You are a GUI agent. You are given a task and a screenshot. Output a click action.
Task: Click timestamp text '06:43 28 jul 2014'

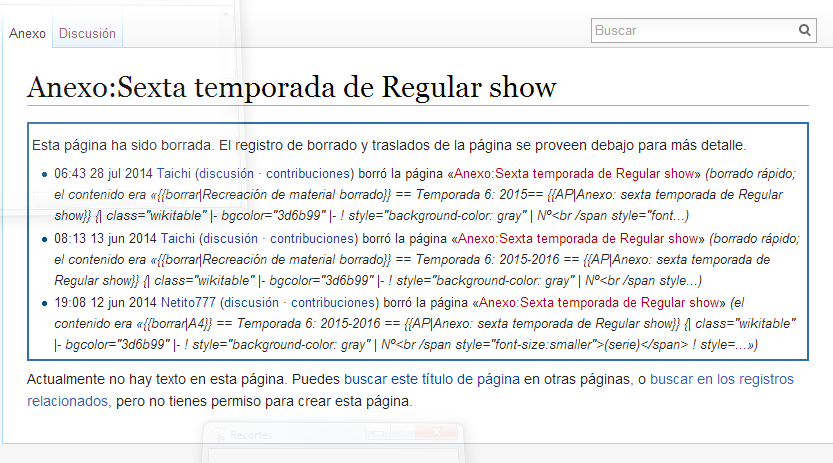[103, 174]
